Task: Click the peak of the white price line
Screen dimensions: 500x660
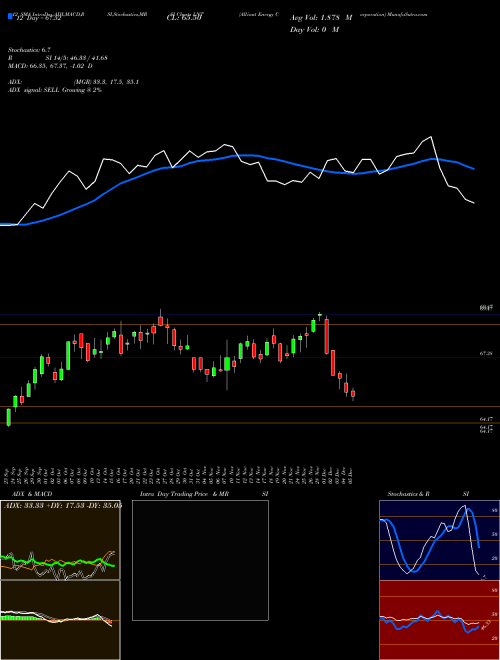Action: [430, 137]
